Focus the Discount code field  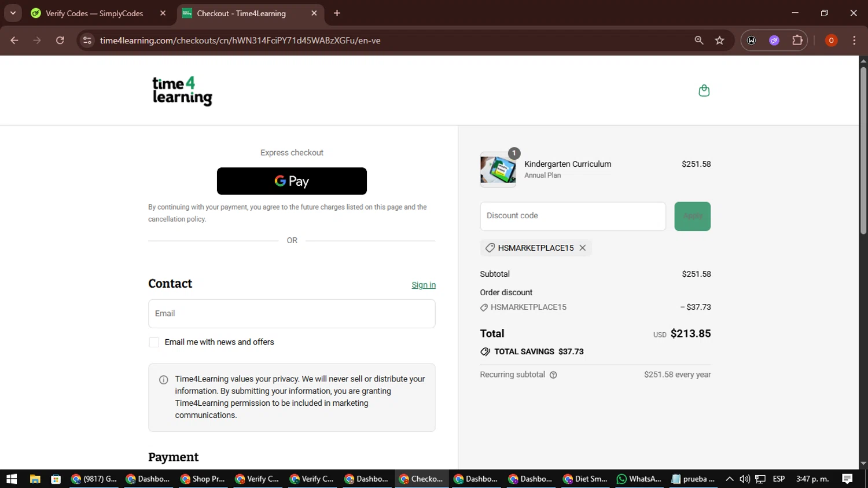(573, 216)
